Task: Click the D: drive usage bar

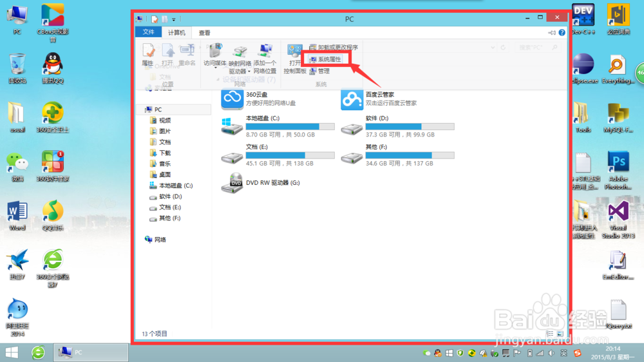Action: pos(410,126)
